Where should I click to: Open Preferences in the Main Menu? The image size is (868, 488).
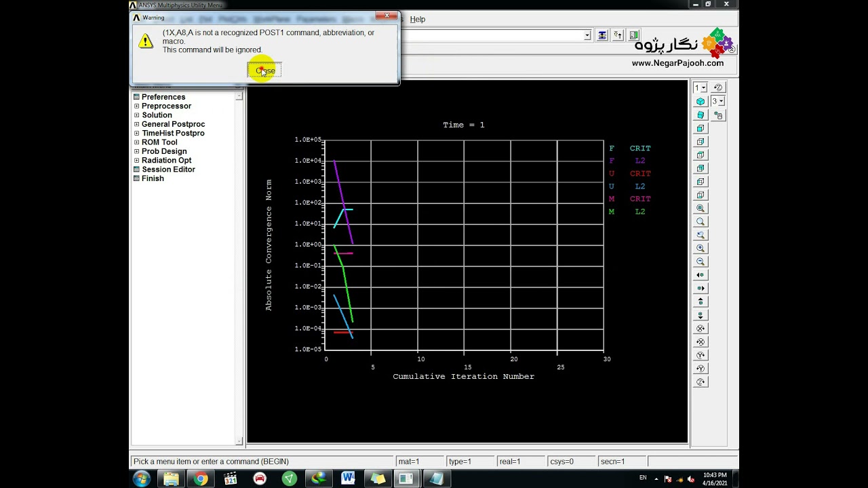[163, 97]
